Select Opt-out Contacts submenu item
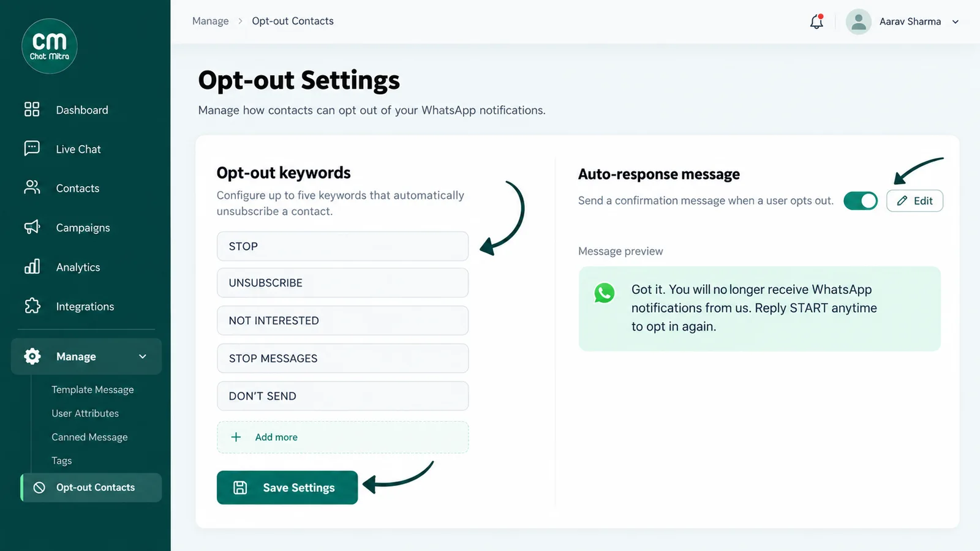 (x=92, y=487)
